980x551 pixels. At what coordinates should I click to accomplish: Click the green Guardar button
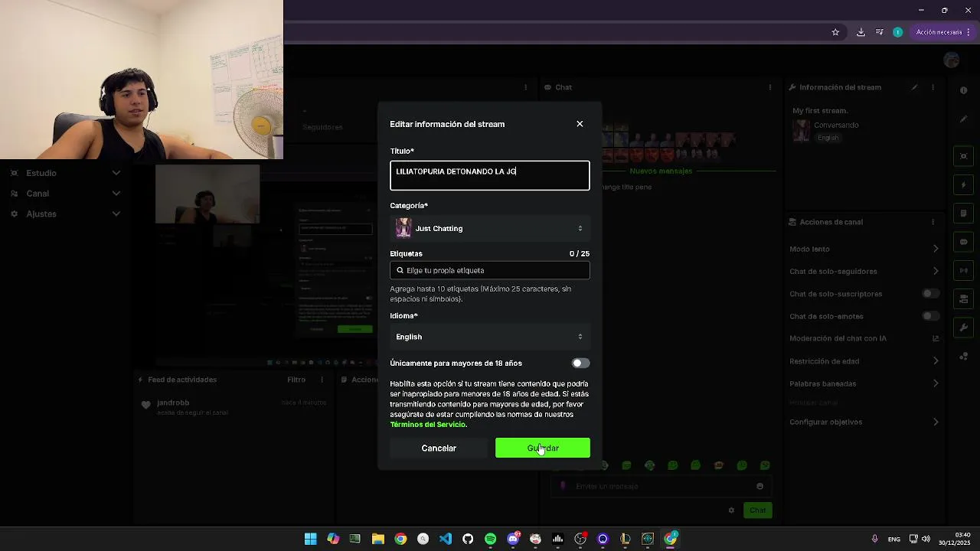pos(543,448)
